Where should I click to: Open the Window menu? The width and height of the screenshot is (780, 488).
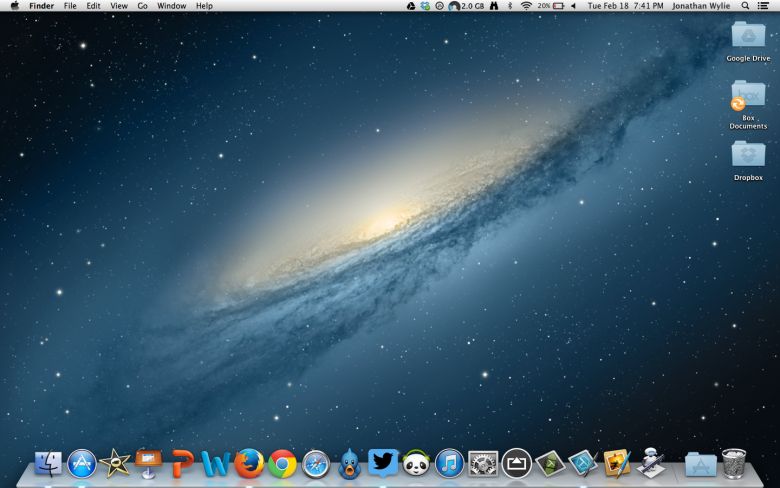point(171,6)
